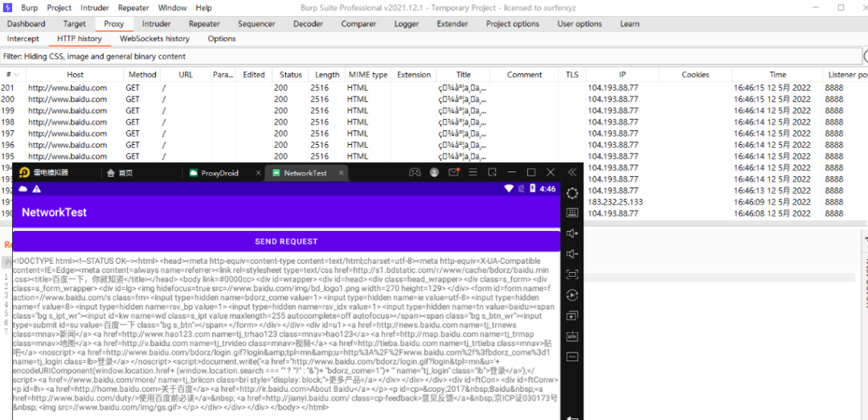Screen dimensions: 868x420
Task: Close the NetworkTest emulator tab
Action: coord(342,173)
